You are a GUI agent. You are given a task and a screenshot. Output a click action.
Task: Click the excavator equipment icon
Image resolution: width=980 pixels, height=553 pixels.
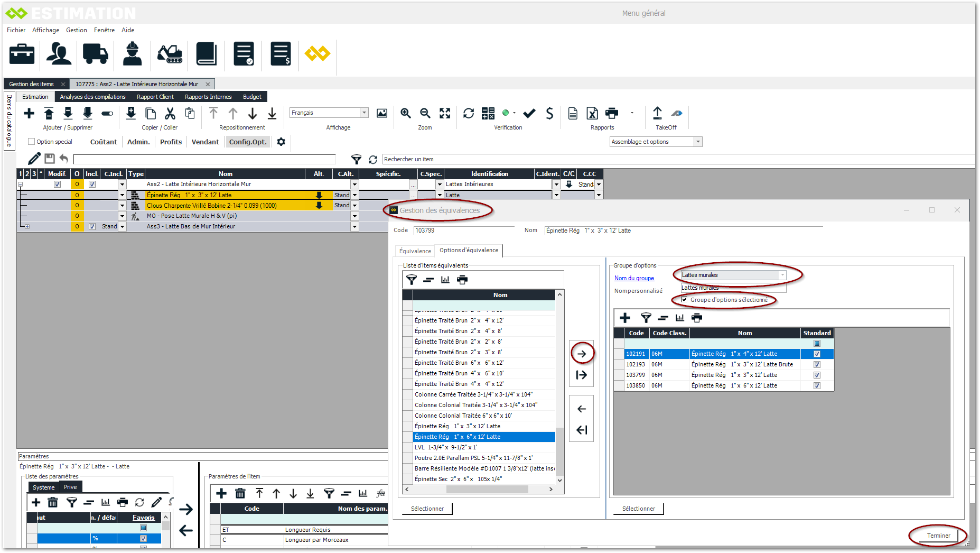point(170,54)
